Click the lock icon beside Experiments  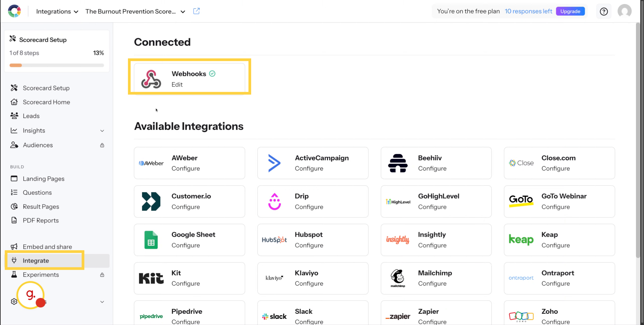102,275
